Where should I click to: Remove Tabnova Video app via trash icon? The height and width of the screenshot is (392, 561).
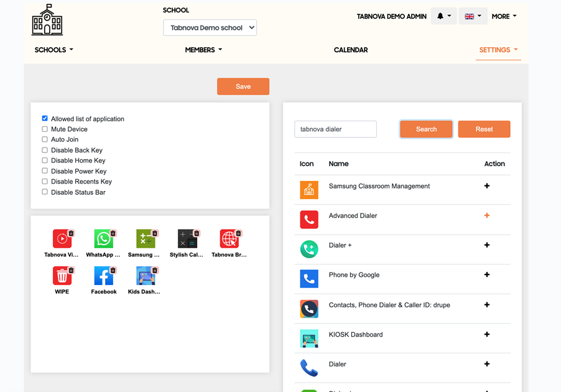click(71, 233)
